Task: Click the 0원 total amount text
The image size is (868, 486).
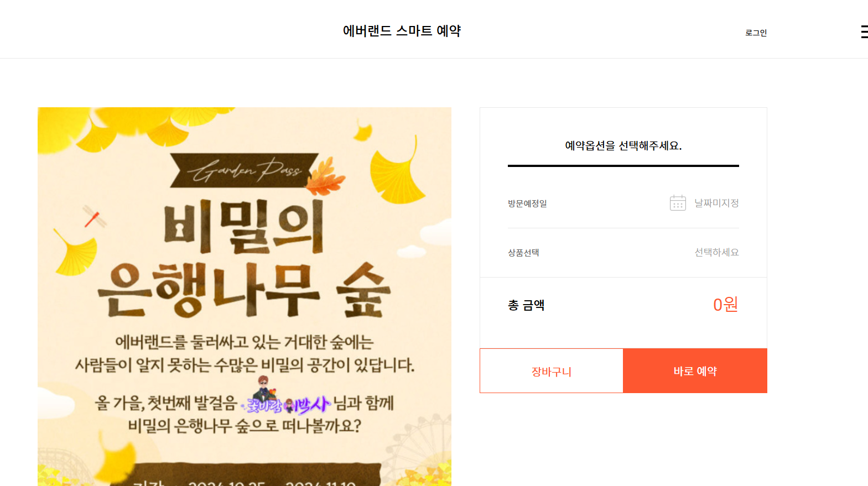Action: coord(725,304)
